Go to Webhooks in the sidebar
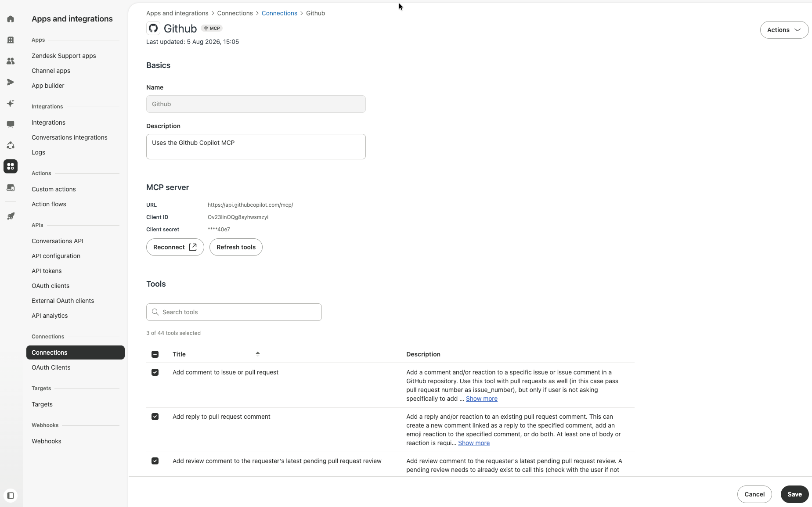The image size is (812, 507). point(46,441)
